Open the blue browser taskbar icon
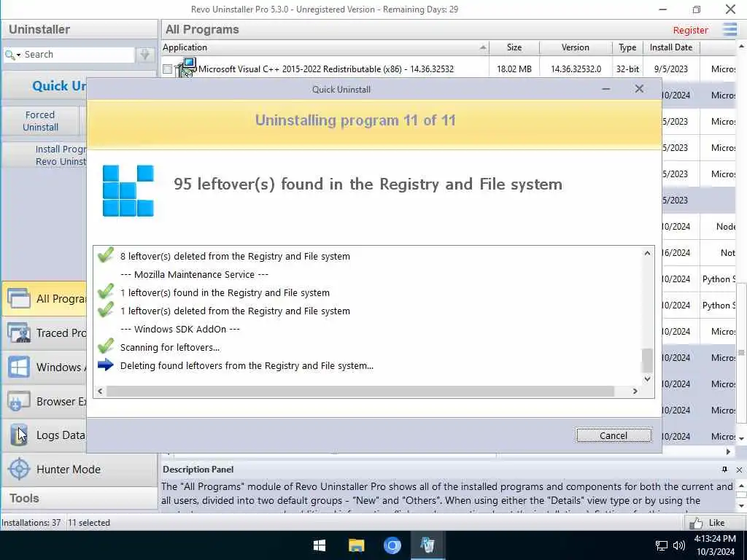The height and width of the screenshot is (560, 747). point(392,545)
